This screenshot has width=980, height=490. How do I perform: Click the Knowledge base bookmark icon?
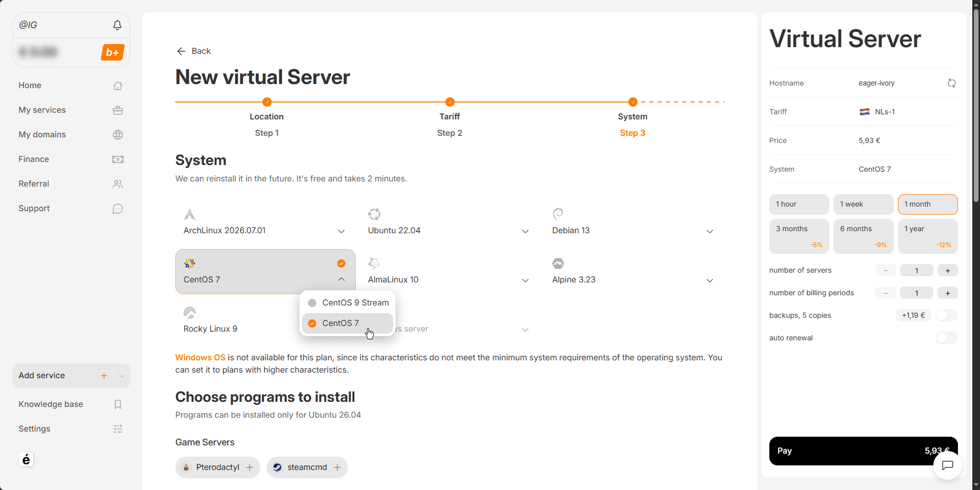tap(118, 404)
